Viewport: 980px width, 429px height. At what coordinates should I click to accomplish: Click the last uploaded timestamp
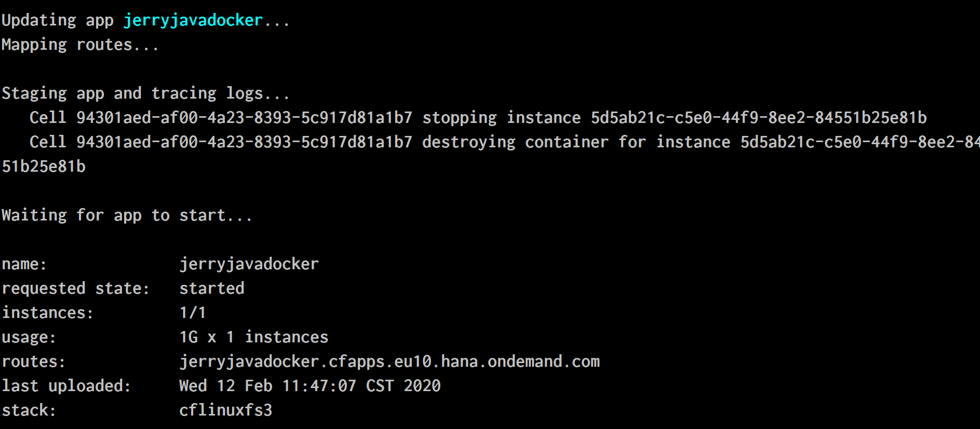(310, 386)
